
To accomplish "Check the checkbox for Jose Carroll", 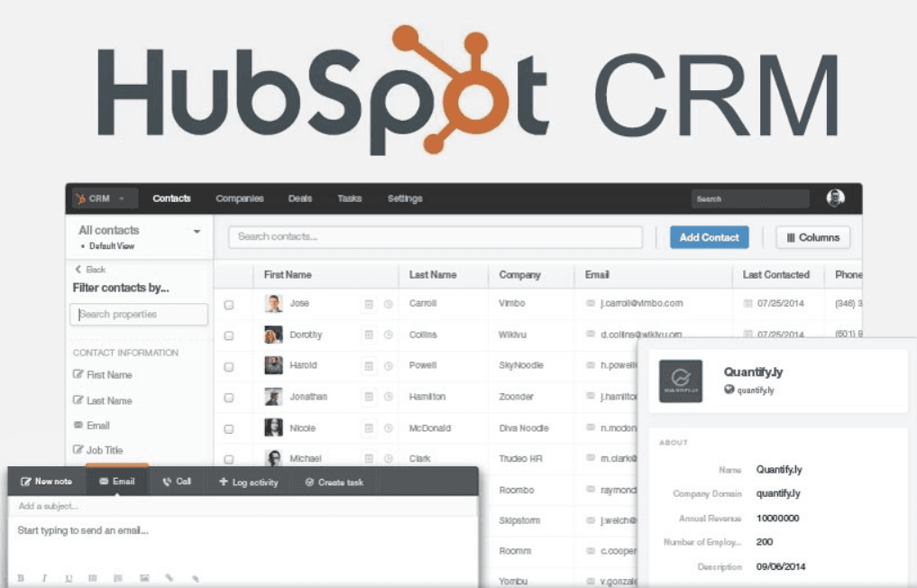I will click(x=229, y=305).
